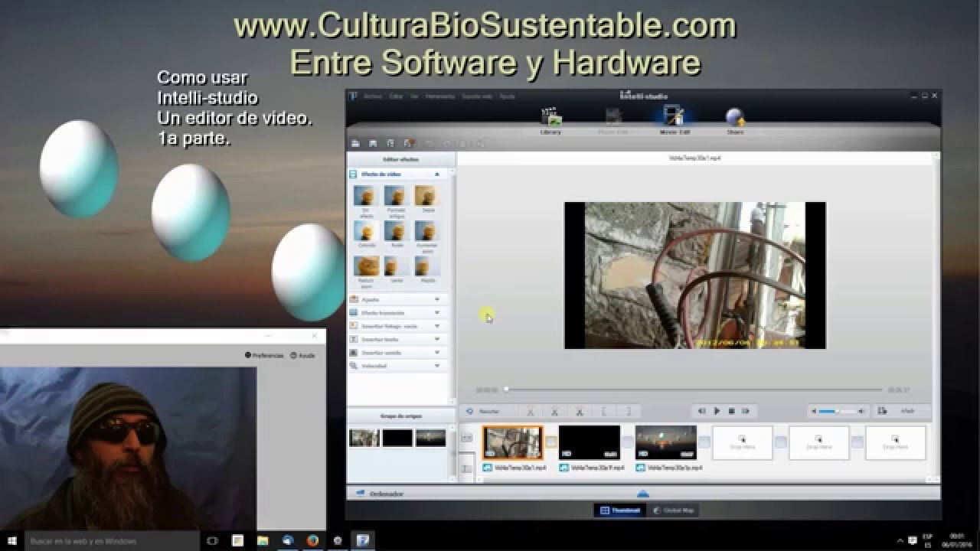Adjust the volume slider
This screenshot has width=980, height=551.
tap(838, 411)
